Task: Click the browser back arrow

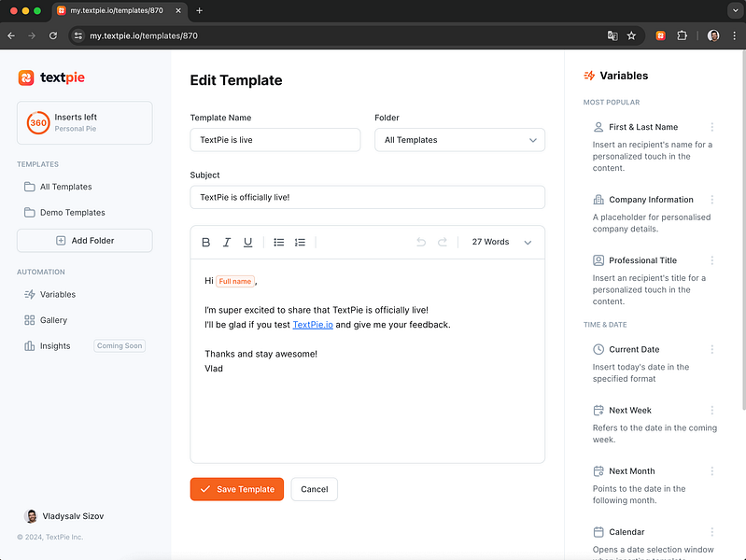Action: coord(11,35)
